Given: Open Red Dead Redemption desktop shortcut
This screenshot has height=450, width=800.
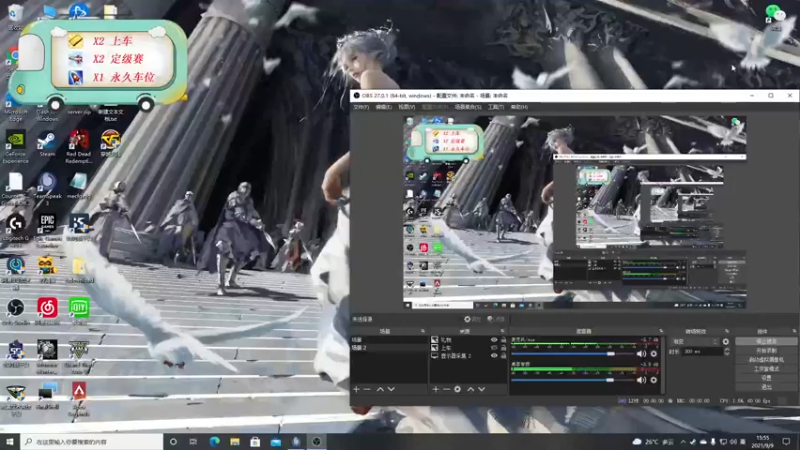Looking at the screenshot, I should click(x=79, y=147).
